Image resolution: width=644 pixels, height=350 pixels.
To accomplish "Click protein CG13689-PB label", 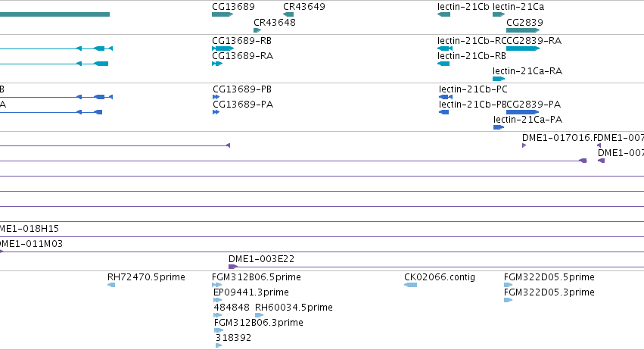I will tap(242, 89).
